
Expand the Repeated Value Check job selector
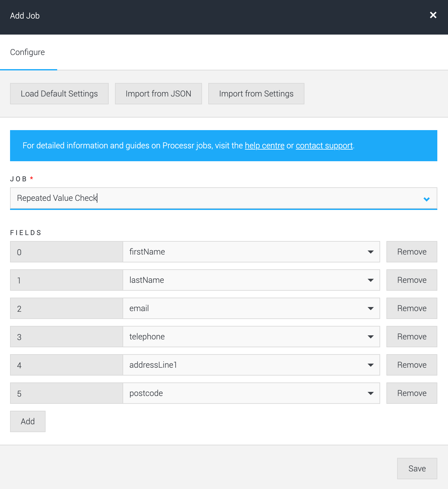click(427, 199)
